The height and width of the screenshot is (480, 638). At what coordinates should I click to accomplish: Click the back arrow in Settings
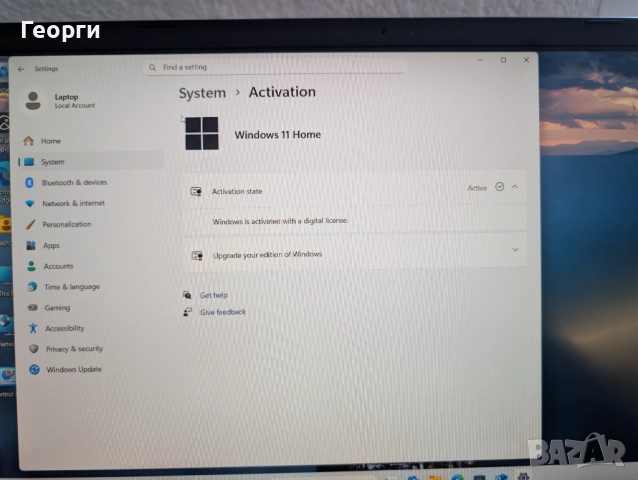(x=21, y=69)
